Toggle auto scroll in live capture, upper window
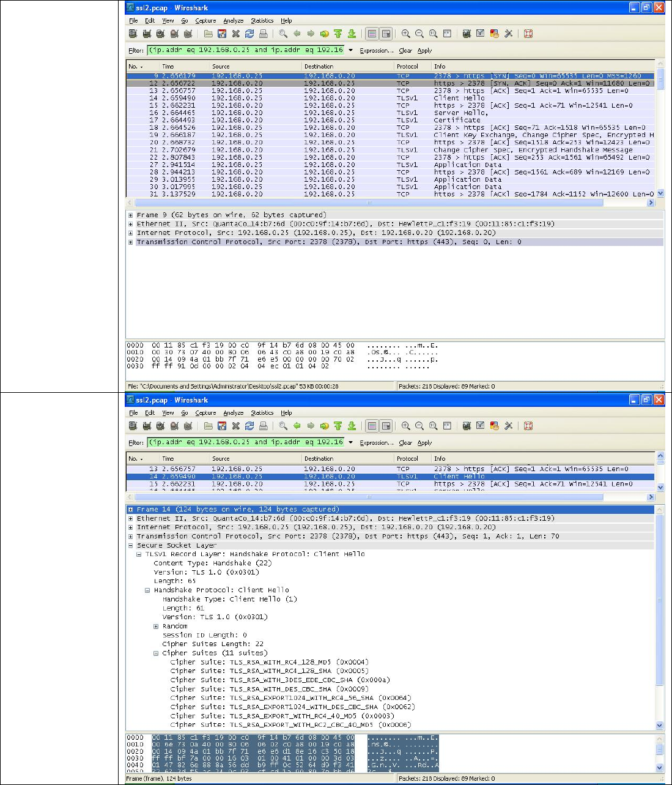672x785 pixels. 386,34
